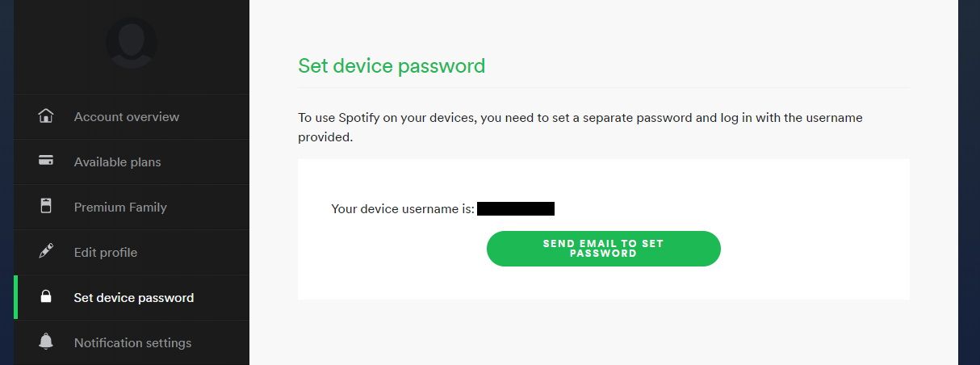This screenshot has width=980, height=365.
Task: Click the redacted device username value
Action: (516, 209)
